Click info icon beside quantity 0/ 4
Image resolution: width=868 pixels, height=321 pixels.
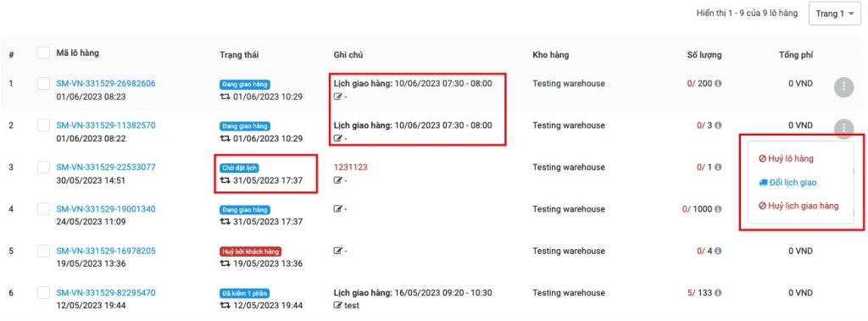click(x=718, y=252)
